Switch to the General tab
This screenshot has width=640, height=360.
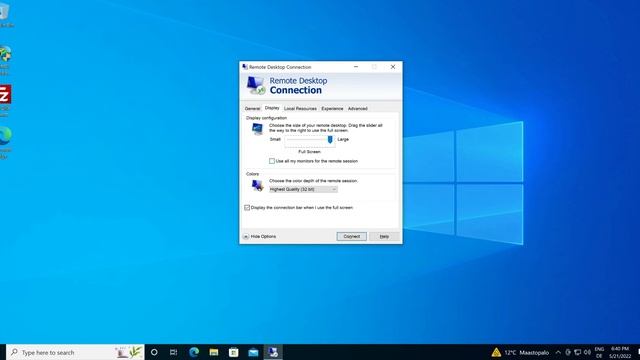click(x=252, y=109)
